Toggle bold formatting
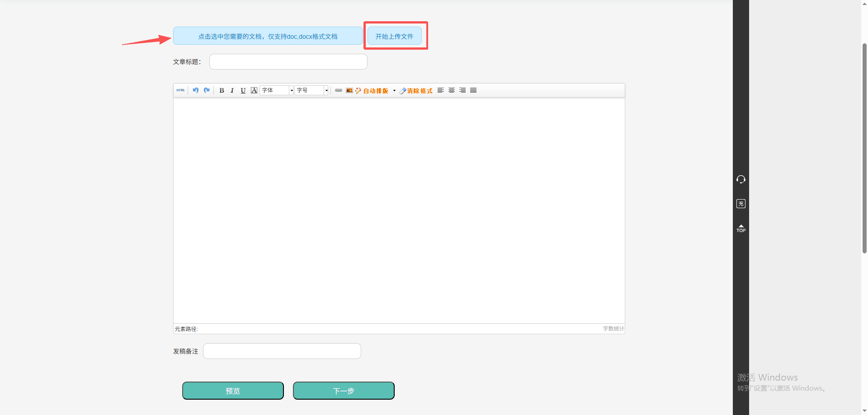Viewport: 868px width, 415px height. [x=222, y=90]
